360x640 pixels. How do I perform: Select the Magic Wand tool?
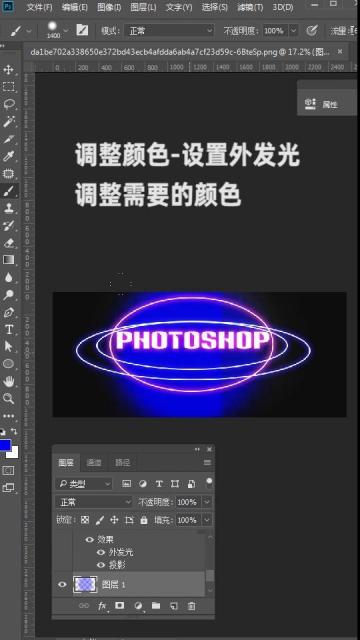(9, 122)
